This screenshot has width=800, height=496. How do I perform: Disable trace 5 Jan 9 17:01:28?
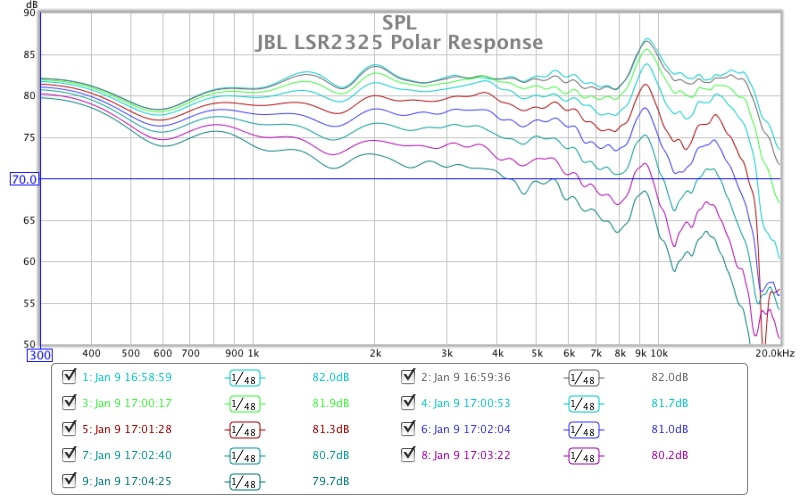(69, 429)
